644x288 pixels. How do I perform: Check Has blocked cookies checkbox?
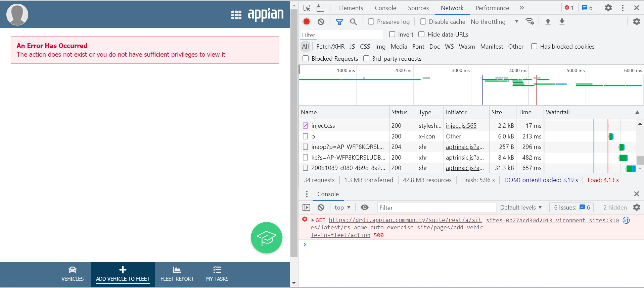coord(534,46)
